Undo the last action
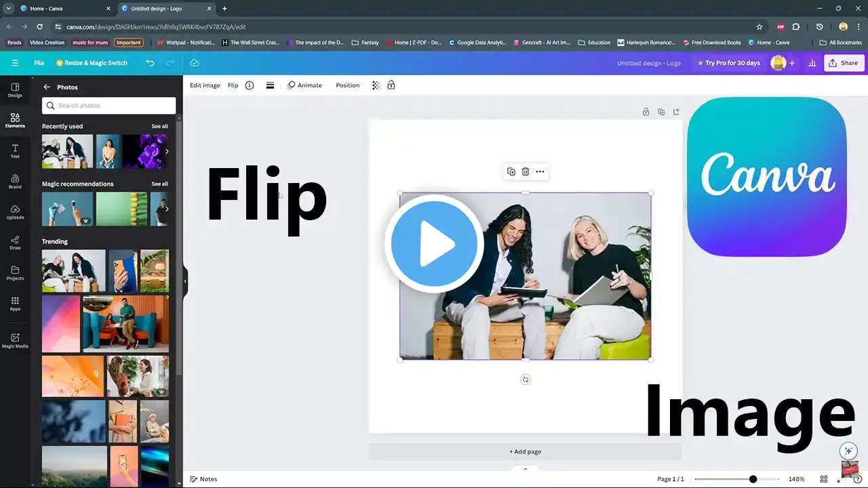This screenshot has height=488, width=868. click(x=150, y=63)
